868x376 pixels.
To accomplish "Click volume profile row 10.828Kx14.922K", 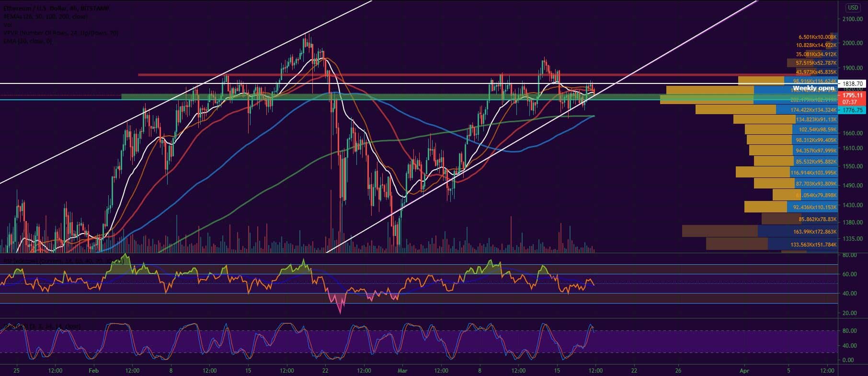I will click(x=816, y=46).
